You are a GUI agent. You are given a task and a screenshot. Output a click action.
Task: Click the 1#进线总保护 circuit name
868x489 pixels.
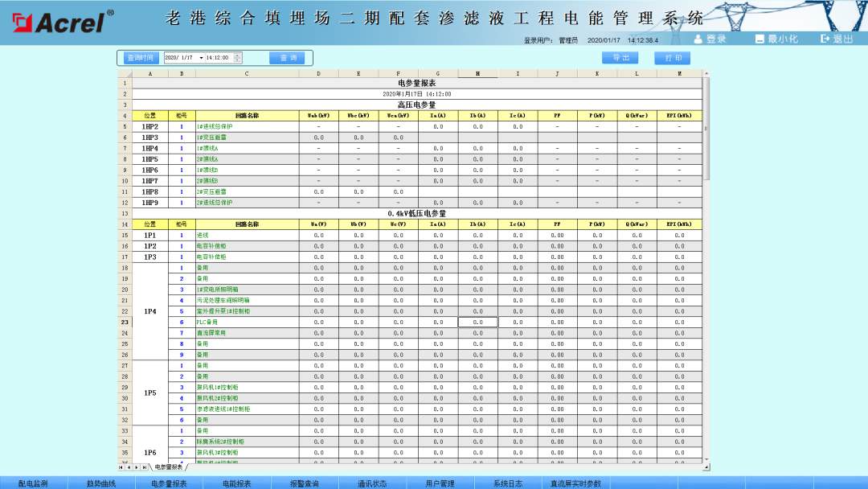215,127
